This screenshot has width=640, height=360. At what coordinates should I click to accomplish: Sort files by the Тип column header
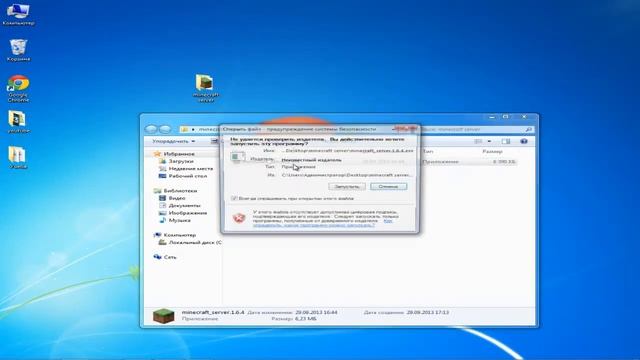(x=428, y=151)
